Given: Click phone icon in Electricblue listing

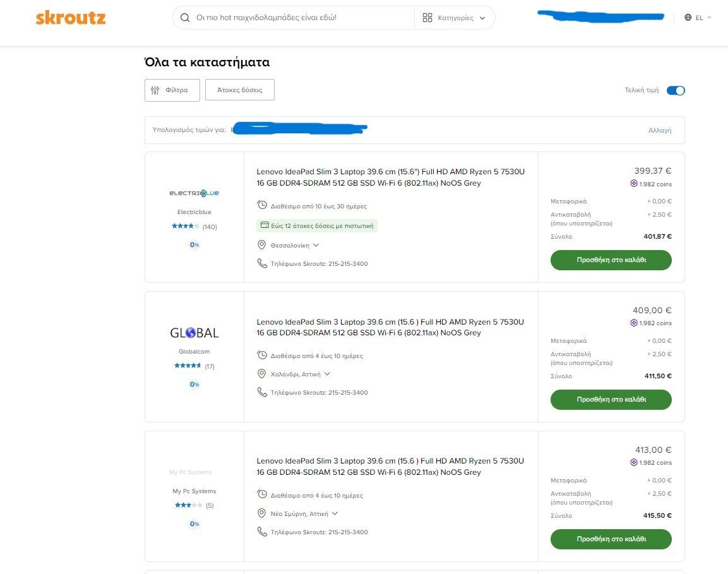Looking at the screenshot, I should [x=262, y=263].
